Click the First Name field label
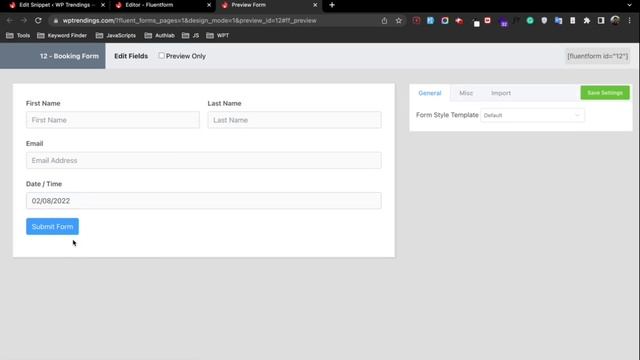640x360 pixels. click(x=43, y=103)
